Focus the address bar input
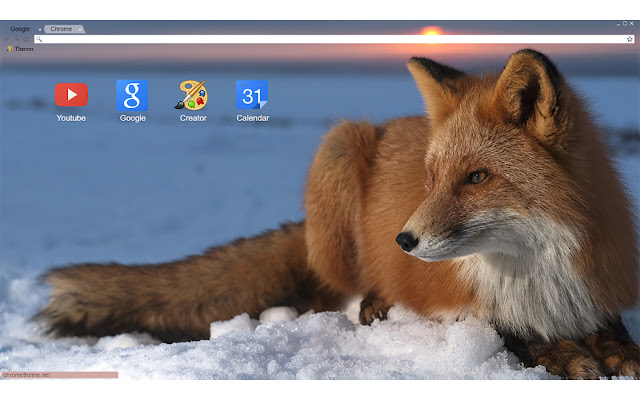This screenshot has width=640, height=400. coord(334,39)
